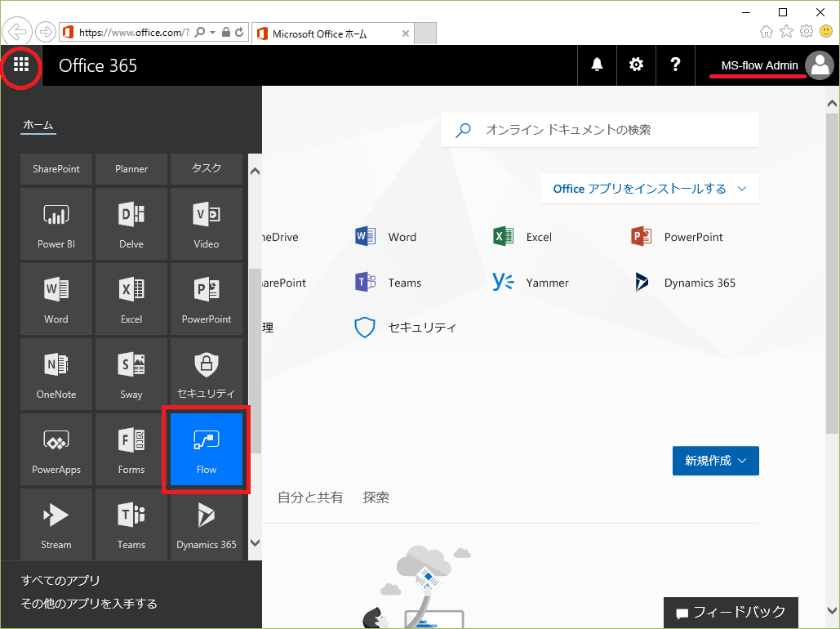This screenshot has width=840, height=629.
Task: Open SharePoint tile in app launcher
Action: 56,169
